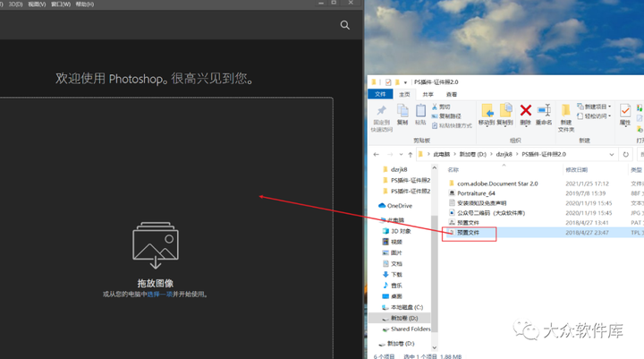Viewport: 644px width, 359px height.
Task: Click dzrjk8 in the address breadcrumb
Action: coord(504,154)
